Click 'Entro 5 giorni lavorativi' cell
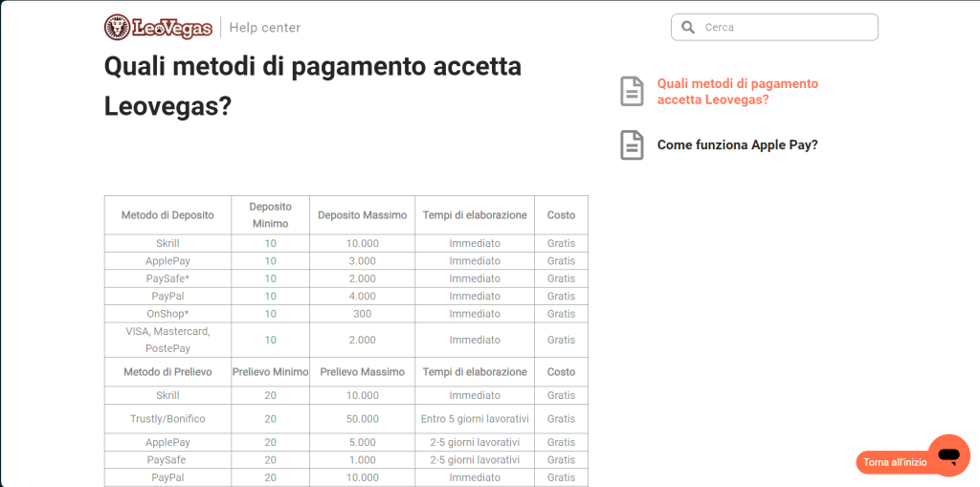The width and height of the screenshot is (980, 487). coord(475,419)
